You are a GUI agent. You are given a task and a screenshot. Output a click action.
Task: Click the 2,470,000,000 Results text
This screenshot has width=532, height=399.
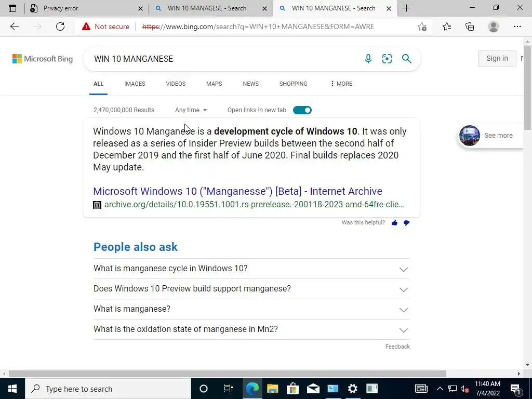124,110
